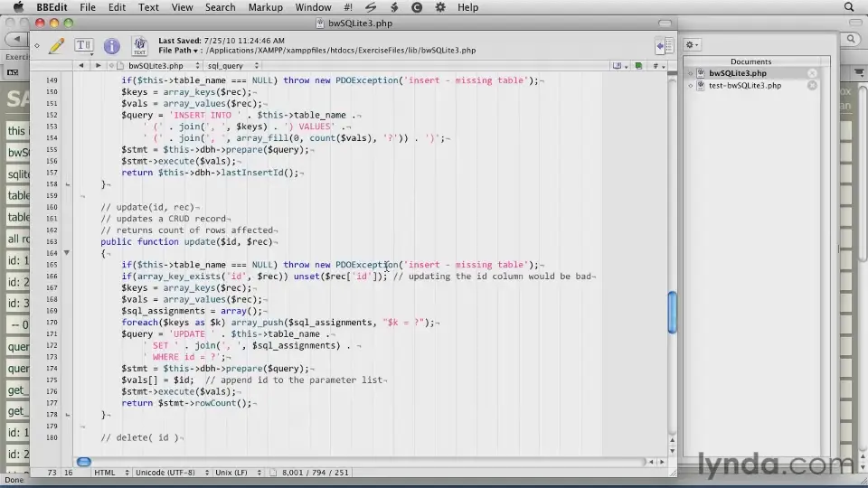Open the bwSQLite3.php document popup
Viewport: 868px width, 488px height.
pos(158,65)
